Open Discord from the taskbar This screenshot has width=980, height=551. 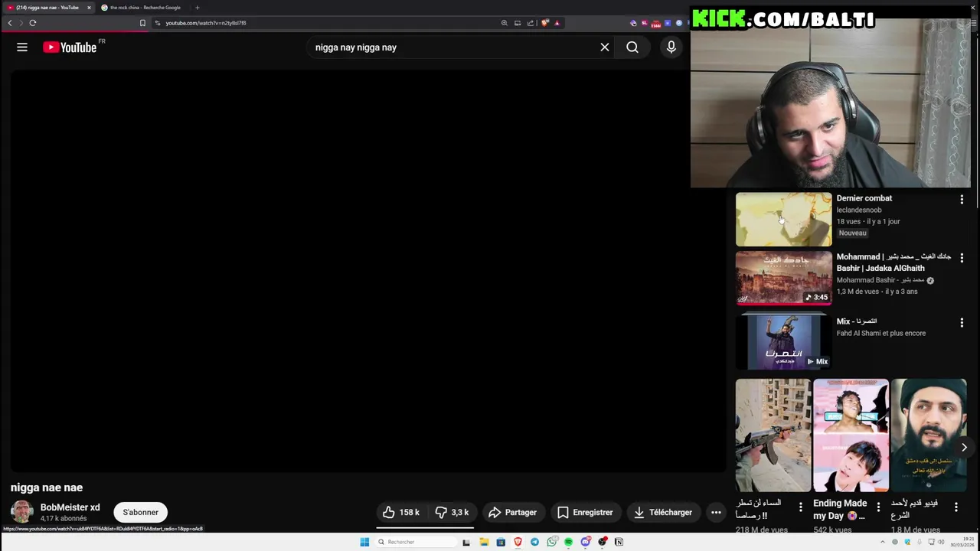586,542
